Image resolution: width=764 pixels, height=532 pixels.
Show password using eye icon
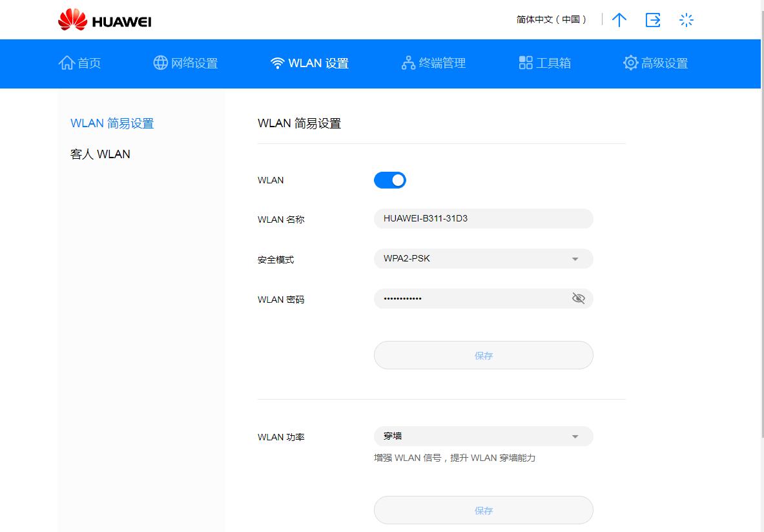pos(579,298)
